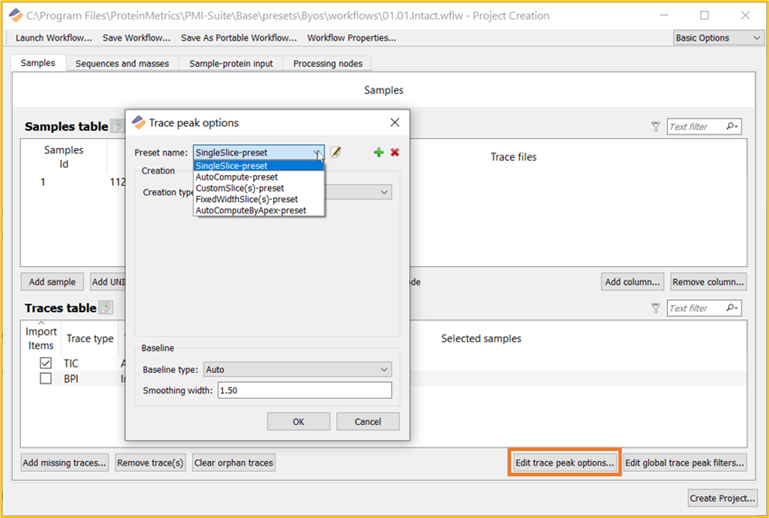
Task: Open the Preset name dropdown
Action: pyautogui.click(x=258, y=153)
